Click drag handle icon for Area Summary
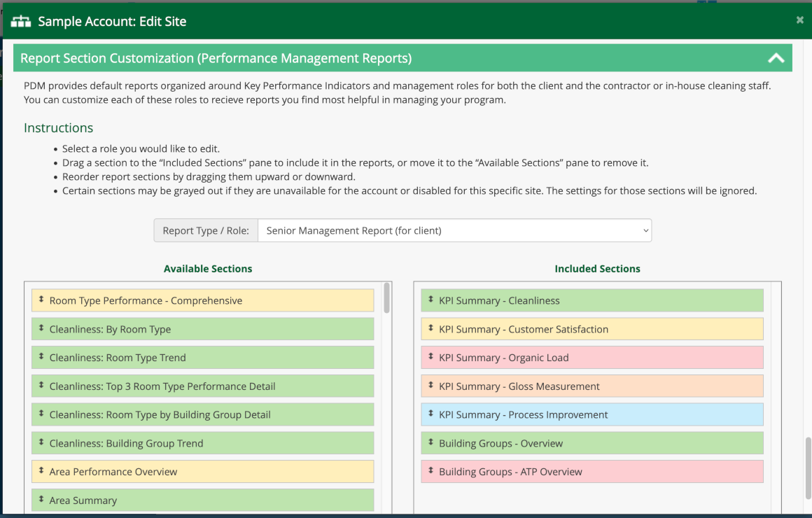 (x=41, y=499)
